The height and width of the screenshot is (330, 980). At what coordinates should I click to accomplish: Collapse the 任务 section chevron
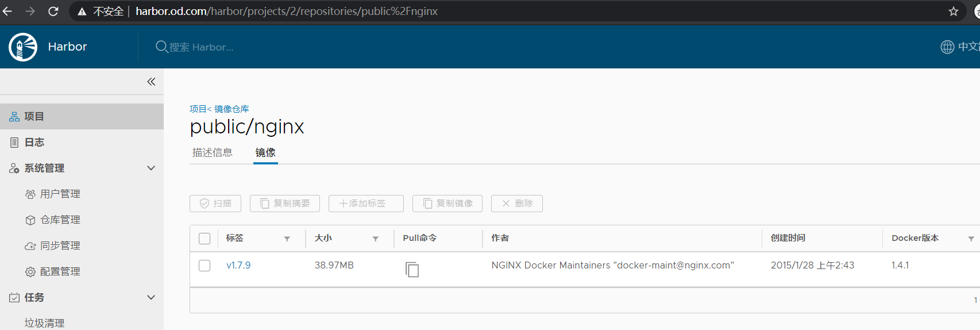151,298
